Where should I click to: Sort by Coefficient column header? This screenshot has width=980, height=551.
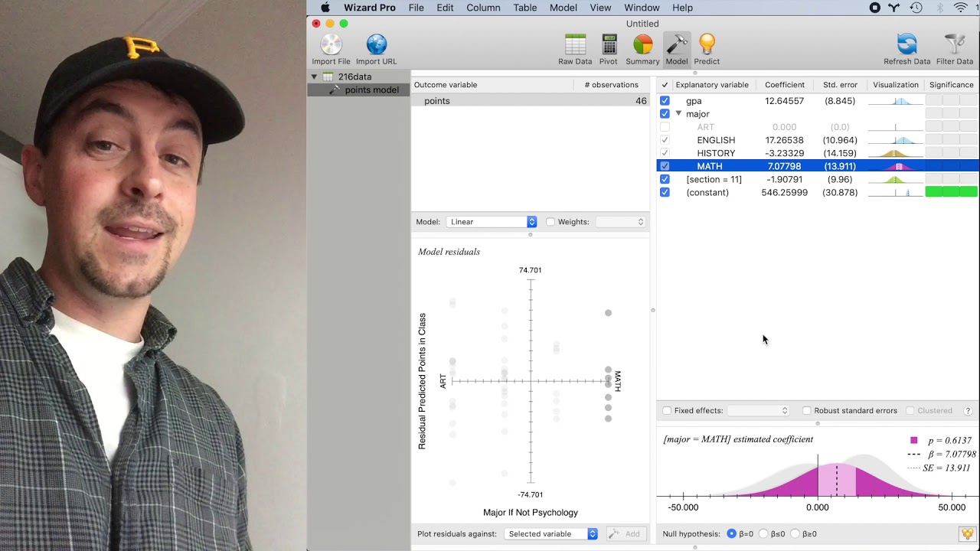tap(785, 85)
